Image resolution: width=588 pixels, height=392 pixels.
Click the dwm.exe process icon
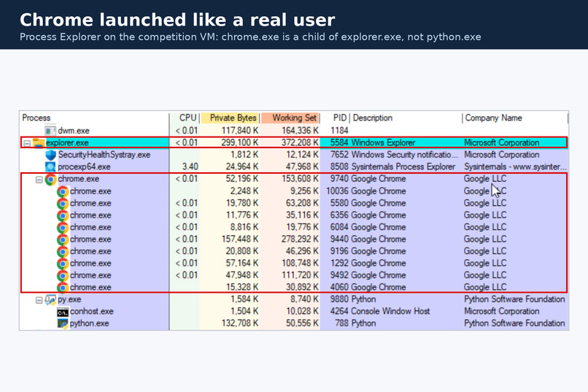pos(50,131)
